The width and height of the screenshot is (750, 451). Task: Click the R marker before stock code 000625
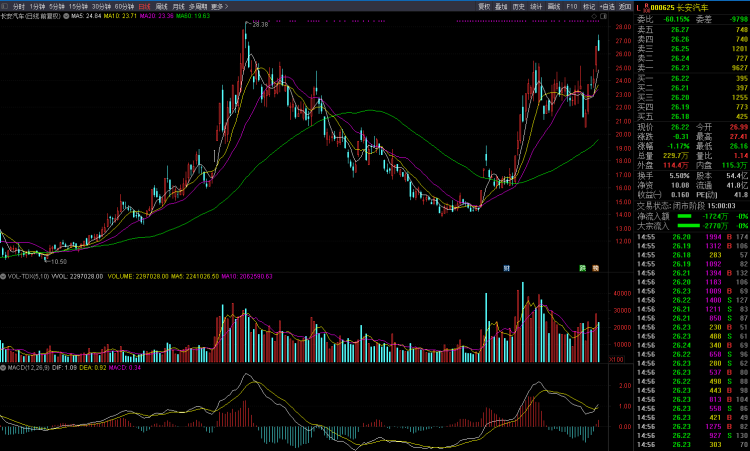click(645, 6)
